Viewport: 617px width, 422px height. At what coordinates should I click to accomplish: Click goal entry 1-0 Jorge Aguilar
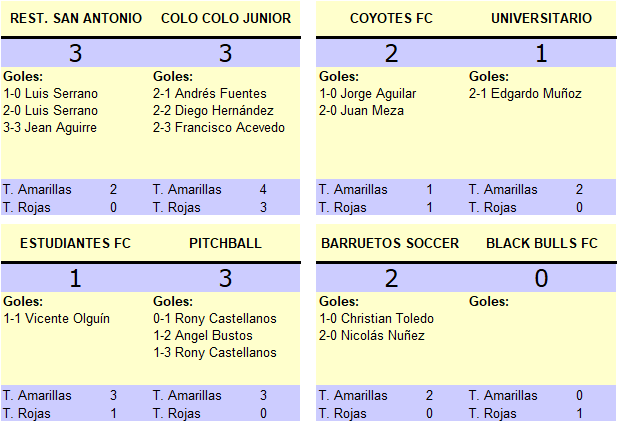(x=368, y=94)
